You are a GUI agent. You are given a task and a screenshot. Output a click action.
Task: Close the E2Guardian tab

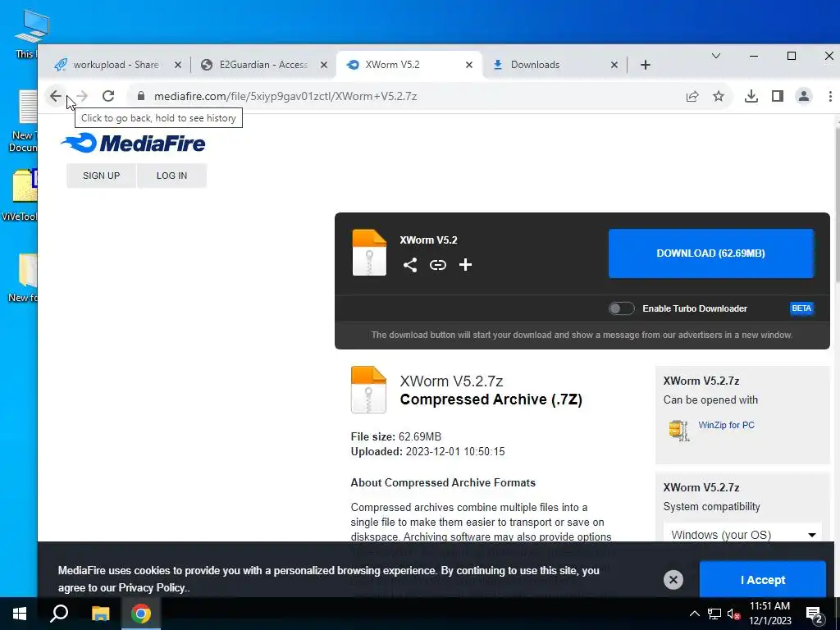323,65
